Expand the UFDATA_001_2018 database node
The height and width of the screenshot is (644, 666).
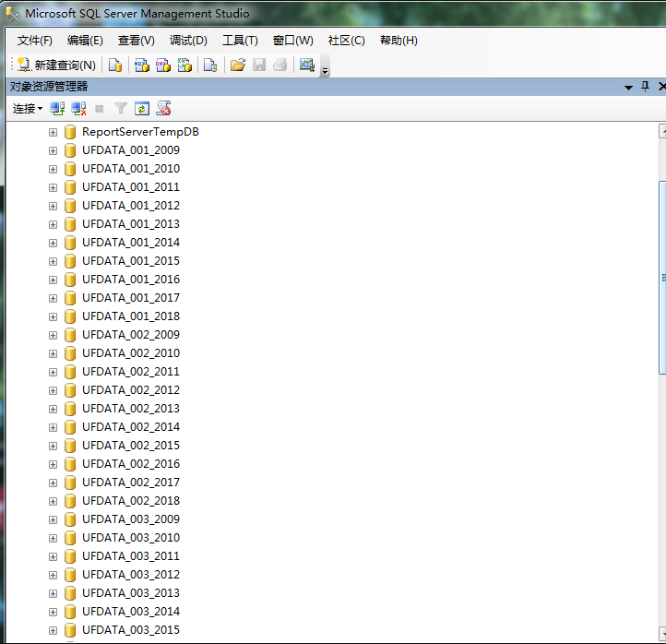tap(53, 316)
